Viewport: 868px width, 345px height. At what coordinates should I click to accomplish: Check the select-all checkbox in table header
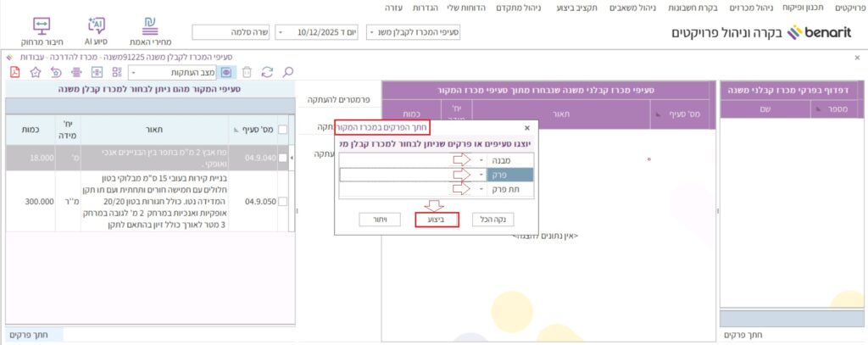(x=282, y=129)
